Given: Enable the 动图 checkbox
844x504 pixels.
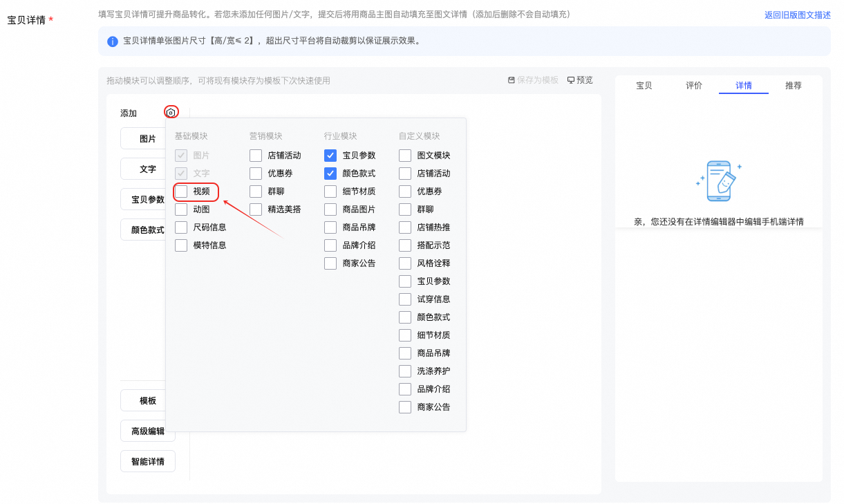Looking at the screenshot, I should (181, 209).
